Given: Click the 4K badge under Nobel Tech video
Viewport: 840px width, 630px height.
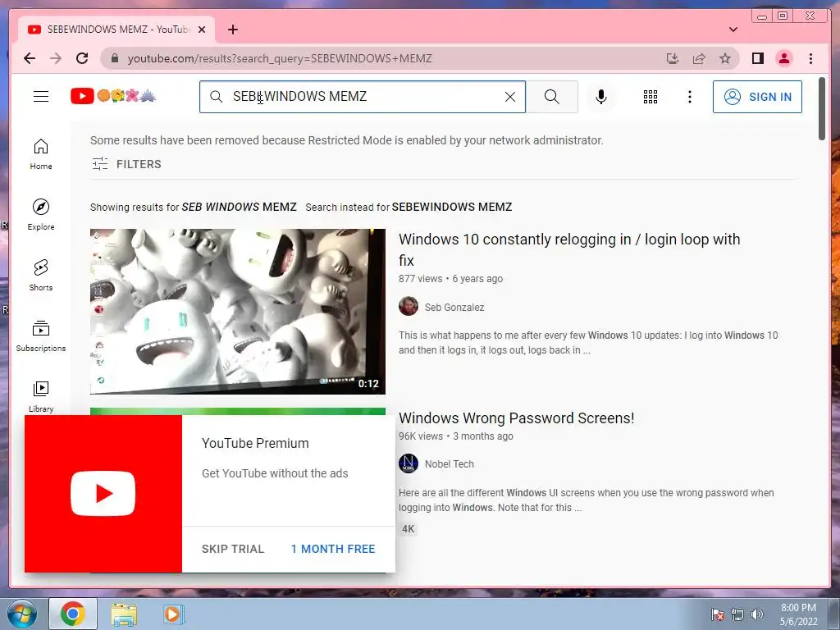Looking at the screenshot, I should (x=409, y=529).
